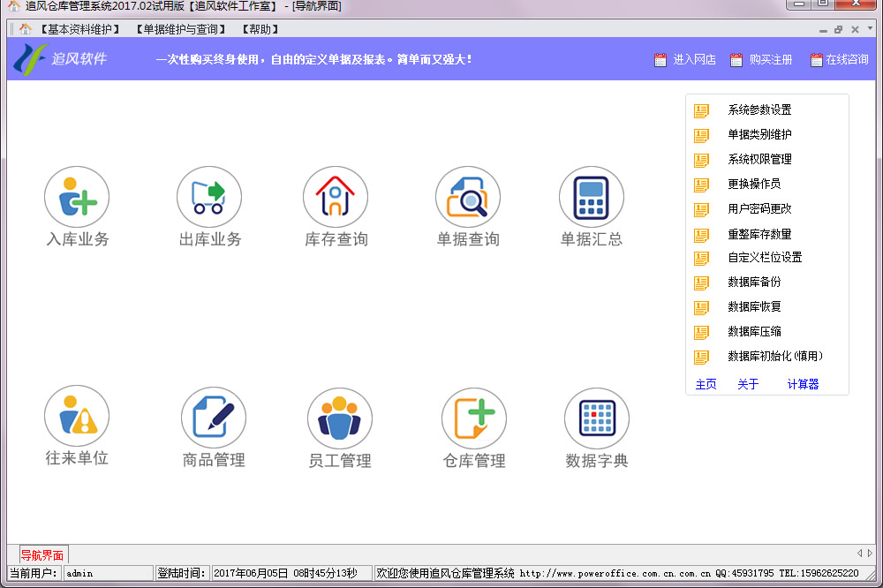The image size is (883, 588).
Task: Click the 追风软件 logo
Action: point(60,59)
